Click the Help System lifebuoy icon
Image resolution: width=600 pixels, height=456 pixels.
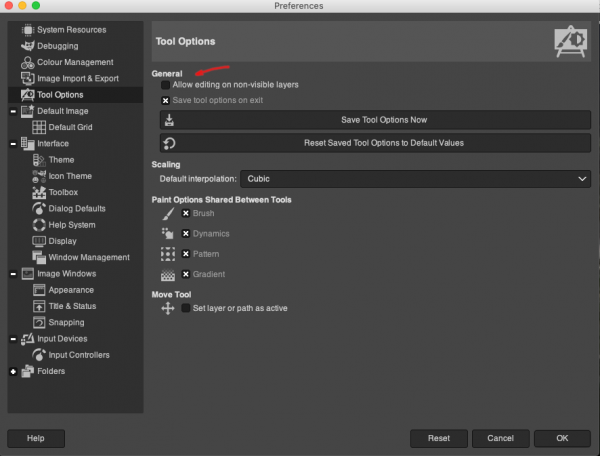(39, 225)
